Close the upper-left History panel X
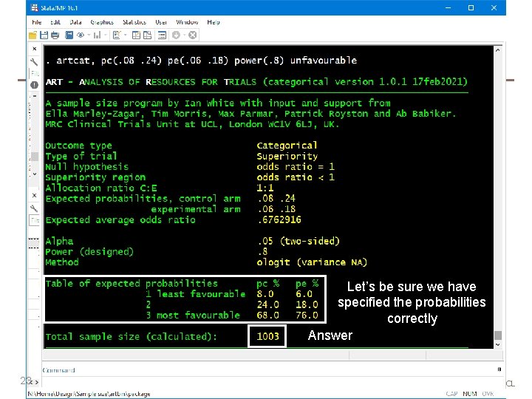 pos(34,49)
